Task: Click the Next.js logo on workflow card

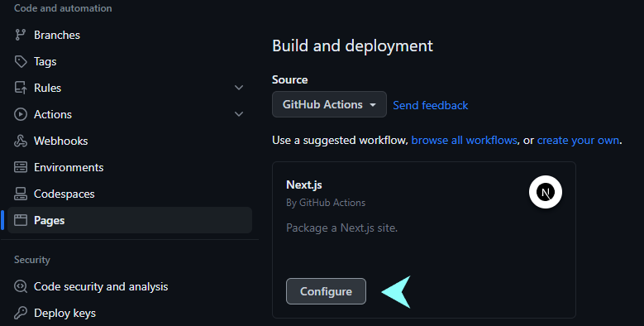Action: click(x=546, y=192)
